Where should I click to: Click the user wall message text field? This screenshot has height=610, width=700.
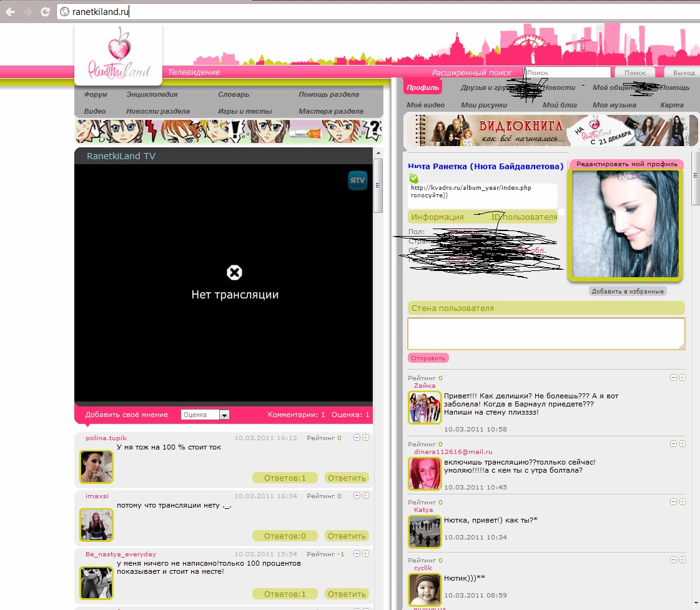(546, 333)
